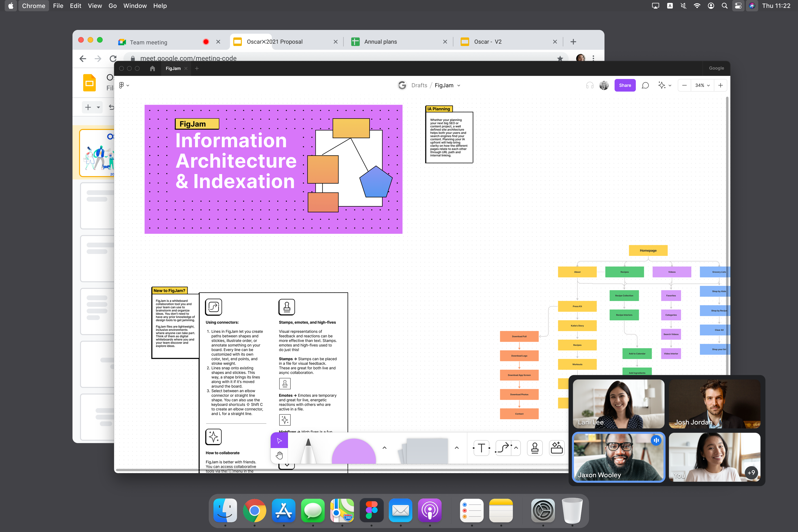Viewport: 798px width, 532px height.
Task: Click the Recipes node in sitemap
Action: 624,272
